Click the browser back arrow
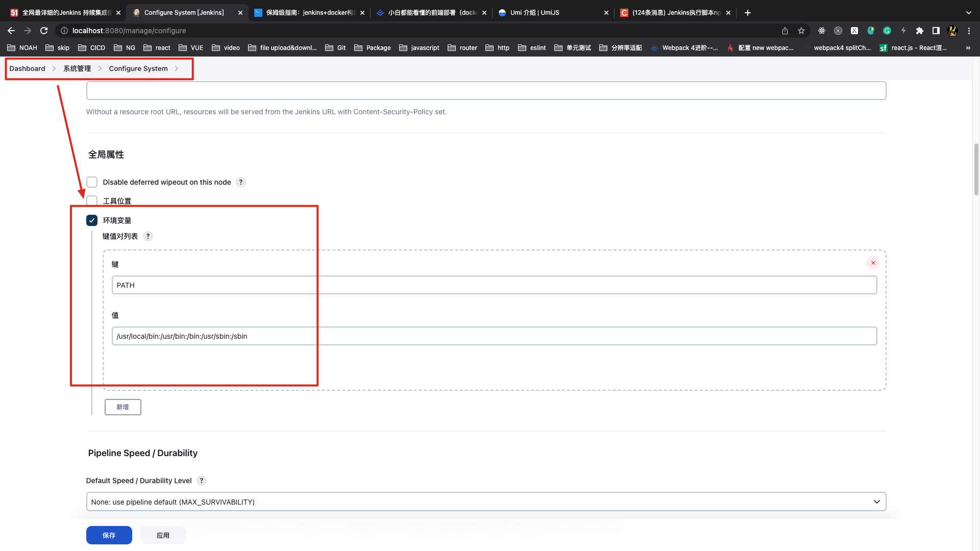The height and width of the screenshot is (551, 980). pos(11,31)
